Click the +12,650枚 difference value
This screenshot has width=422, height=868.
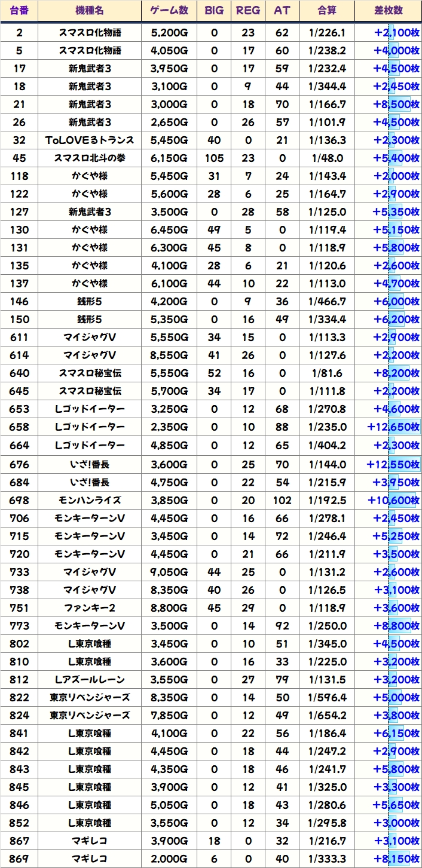[x=393, y=427]
